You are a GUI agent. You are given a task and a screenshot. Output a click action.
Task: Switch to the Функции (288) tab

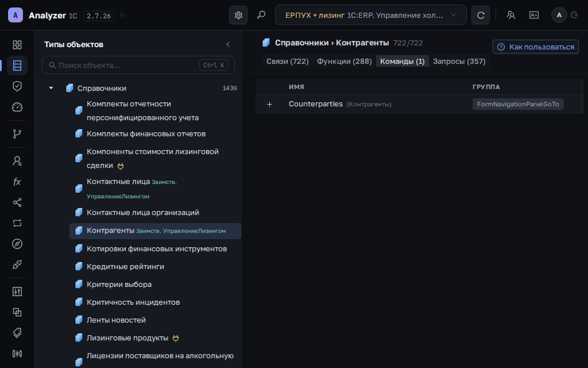345,61
